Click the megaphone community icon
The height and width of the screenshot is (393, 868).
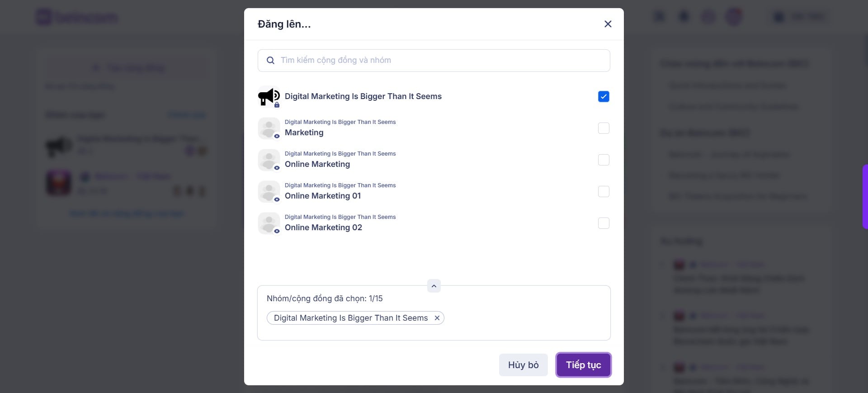(x=269, y=97)
